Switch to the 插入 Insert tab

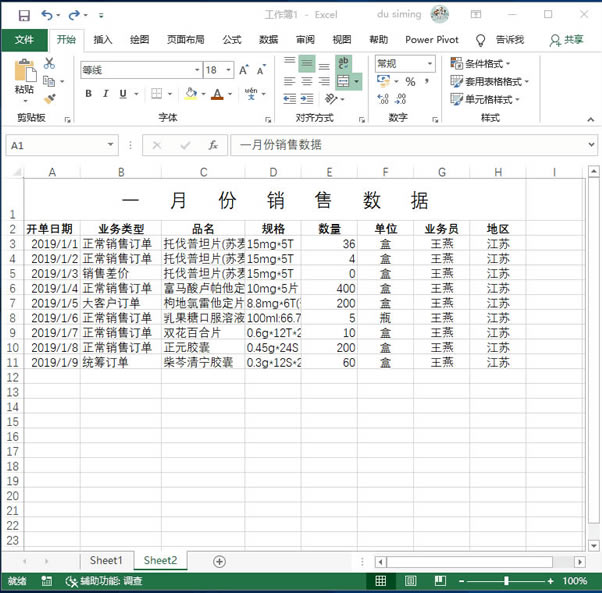point(103,40)
